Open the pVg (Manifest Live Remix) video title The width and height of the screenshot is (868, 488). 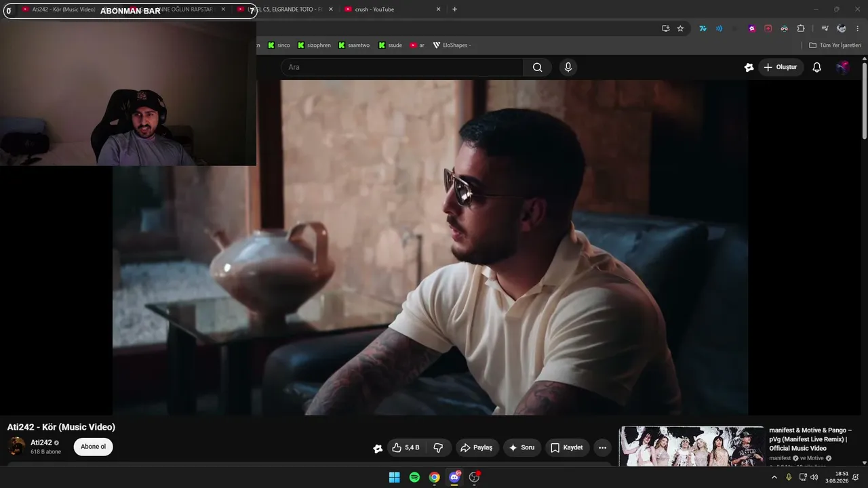[810, 439]
